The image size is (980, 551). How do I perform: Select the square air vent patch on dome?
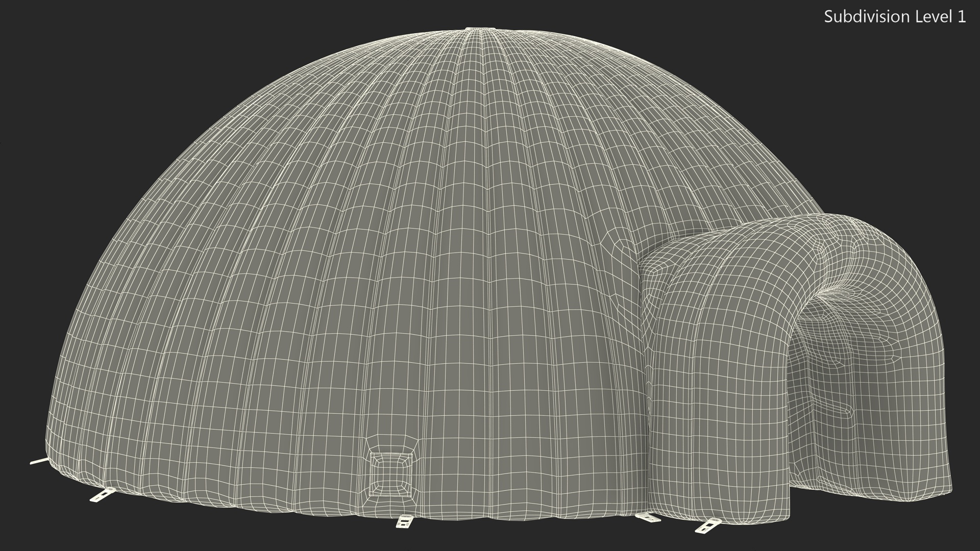[x=390, y=474]
